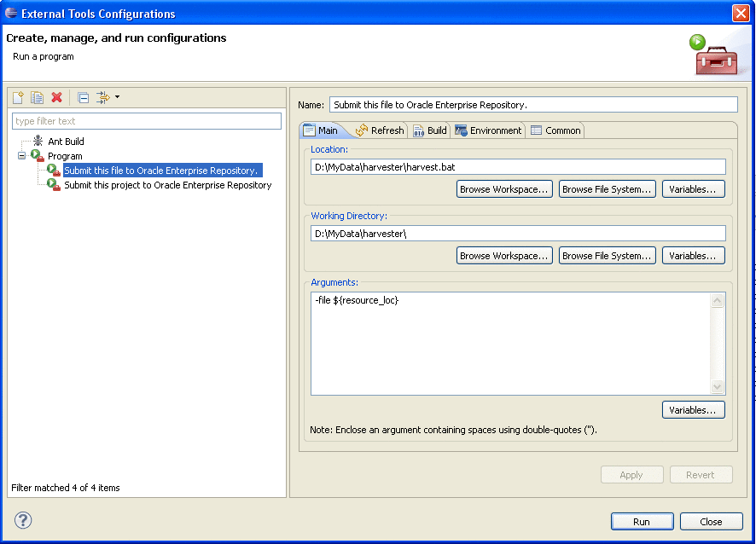This screenshot has width=756, height=544.
Task: Click Browse Workspace under Working Directory
Action: pos(504,256)
